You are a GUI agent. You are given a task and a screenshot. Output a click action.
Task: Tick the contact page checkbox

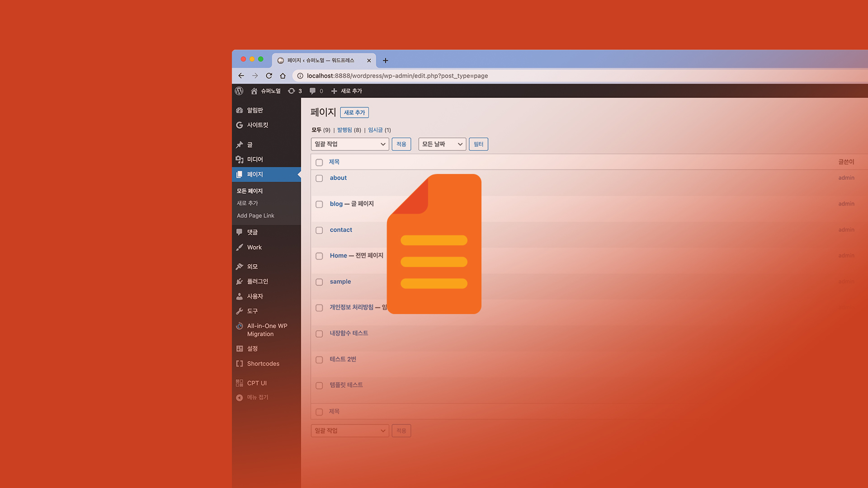coord(319,230)
